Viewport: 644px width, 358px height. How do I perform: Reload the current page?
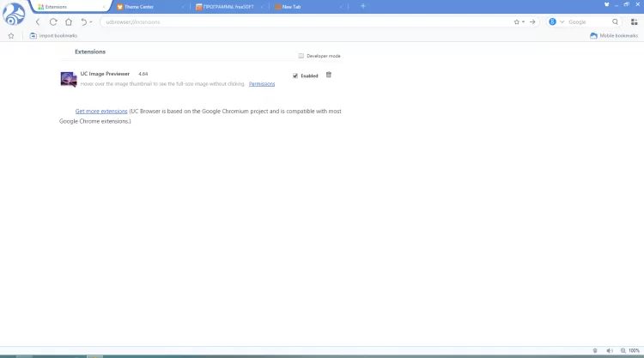pyautogui.click(x=53, y=22)
